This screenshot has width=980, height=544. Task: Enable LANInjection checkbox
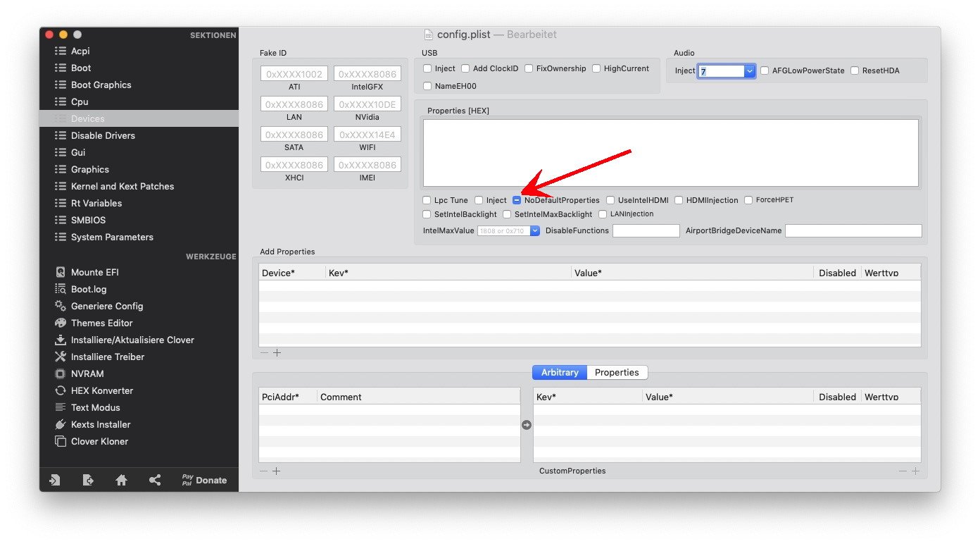click(x=603, y=214)
